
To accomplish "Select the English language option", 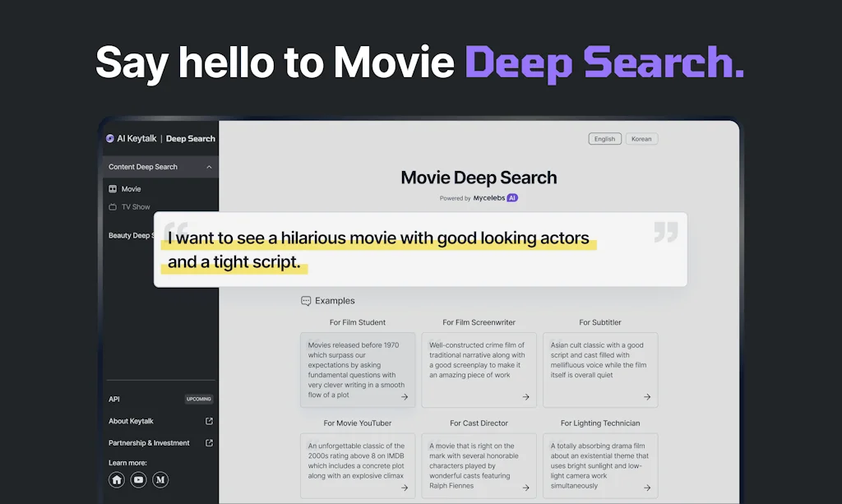I will [604, 138].
